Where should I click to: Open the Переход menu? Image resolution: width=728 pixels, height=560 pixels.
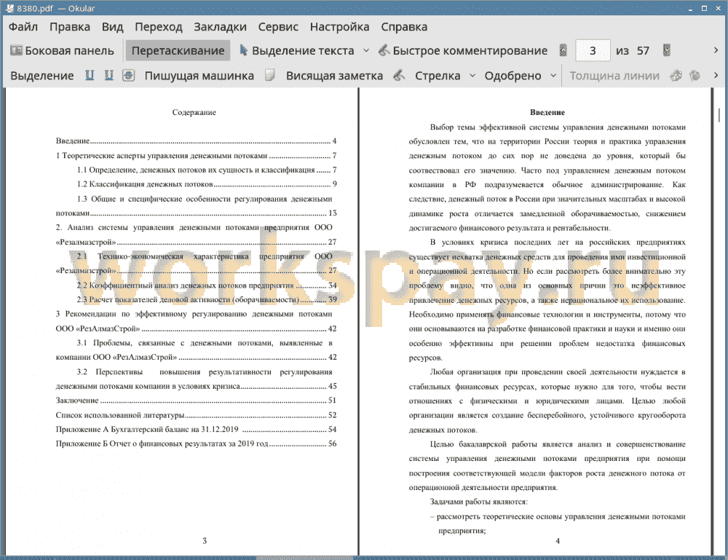click(x=158, y=27)
